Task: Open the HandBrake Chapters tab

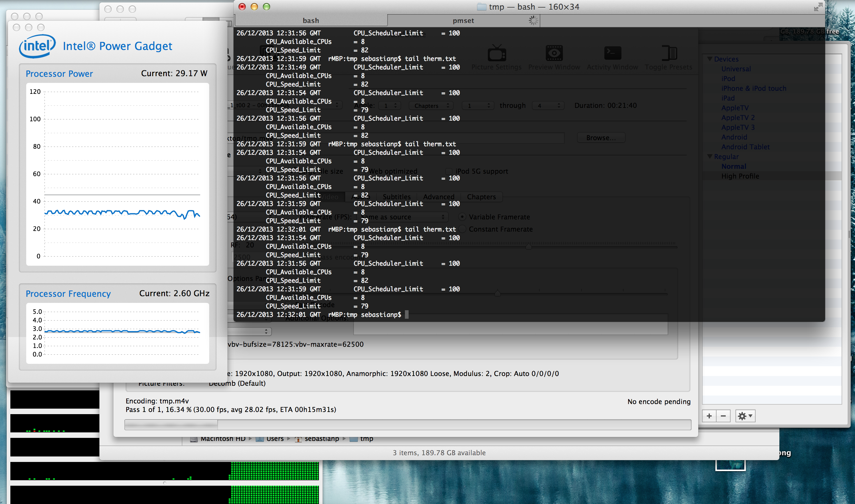Action: [x=481, y=197]
